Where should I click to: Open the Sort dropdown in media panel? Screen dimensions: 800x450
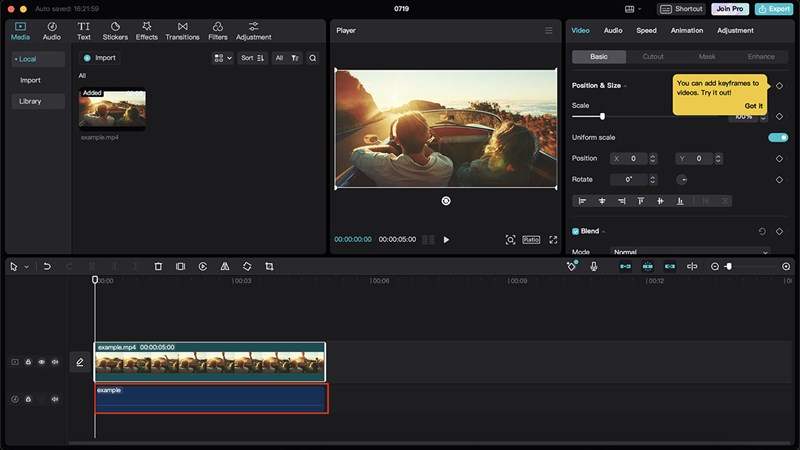click(x=253, y=58)
